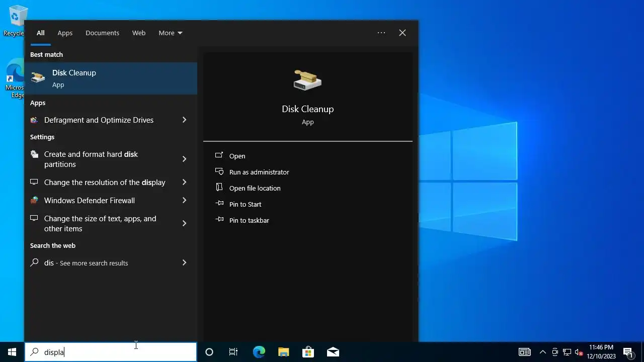The width and height of the screenshot is (644, 362).
Task: Choose Open file location
Action: pyautogui.click(x=255, y=188)
